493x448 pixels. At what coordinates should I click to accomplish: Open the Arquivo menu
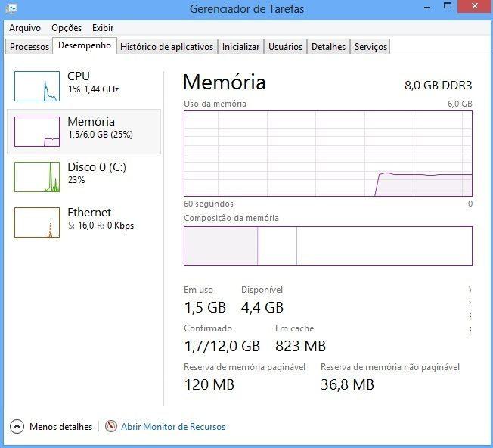[x=25, y=28]
